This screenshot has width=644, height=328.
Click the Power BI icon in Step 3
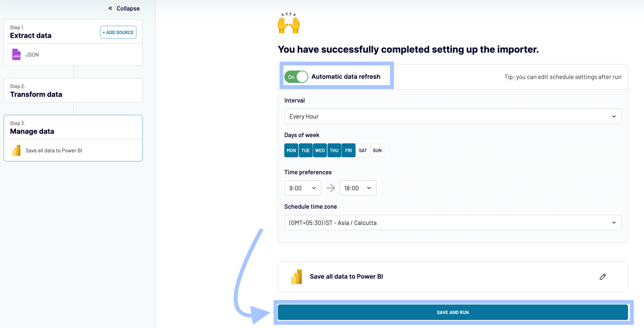(x=16, y=151)
